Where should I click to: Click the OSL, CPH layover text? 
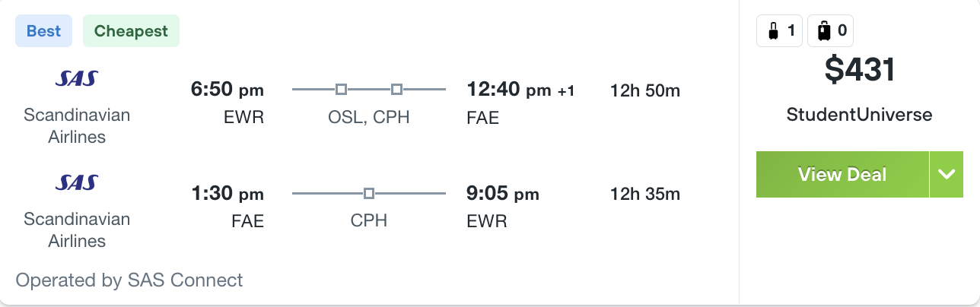pyautogui.click(x=368, y=118)
